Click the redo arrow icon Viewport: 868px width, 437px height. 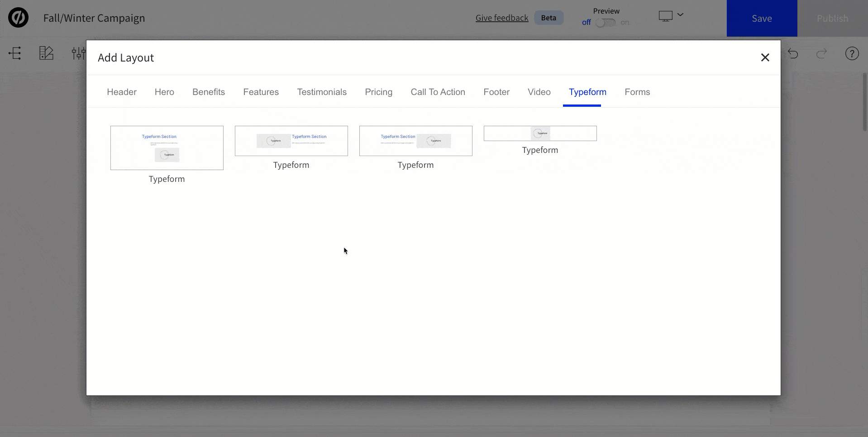(x=821, y=53)
